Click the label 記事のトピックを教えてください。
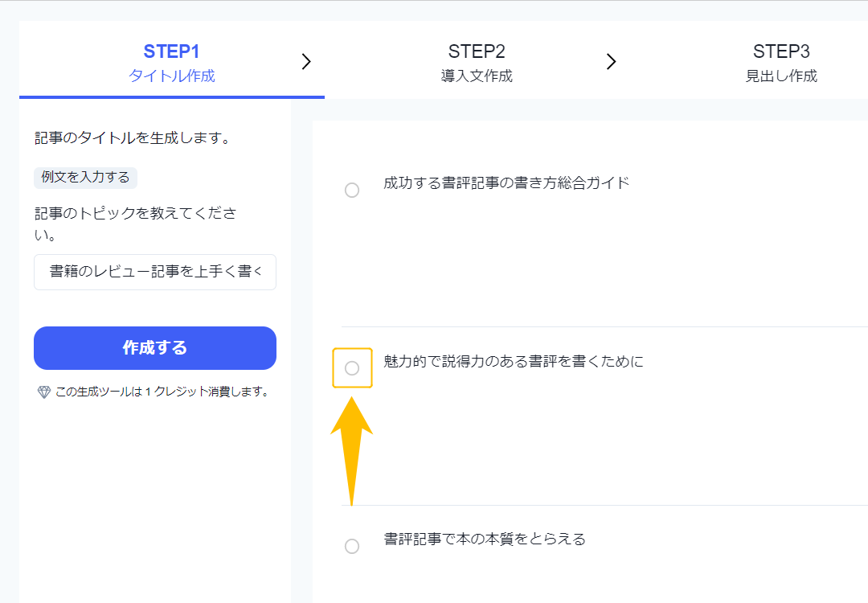Image resolution: width=868 pixels, height=603 pixels. click(x=136, y=224)
